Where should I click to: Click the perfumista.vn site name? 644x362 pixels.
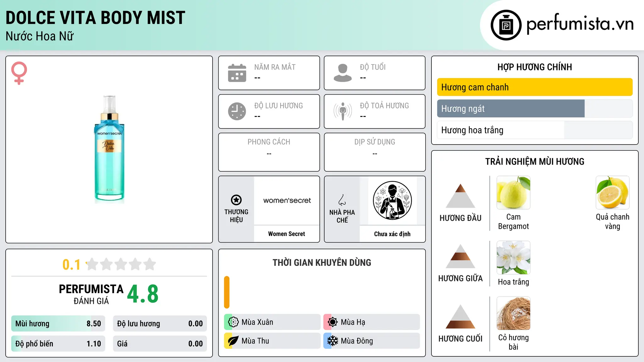pos(580,24)
